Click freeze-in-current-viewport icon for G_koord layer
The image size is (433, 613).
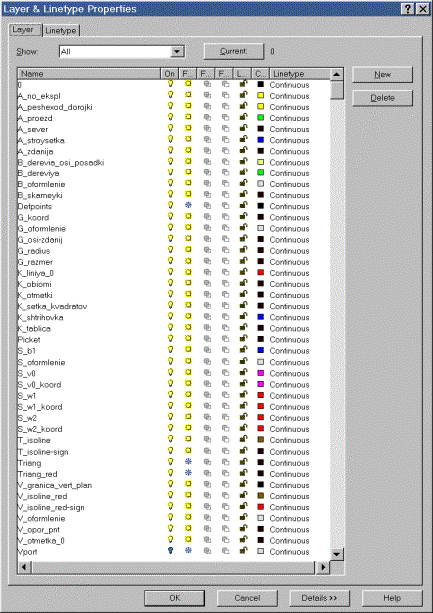click(208, 217)
